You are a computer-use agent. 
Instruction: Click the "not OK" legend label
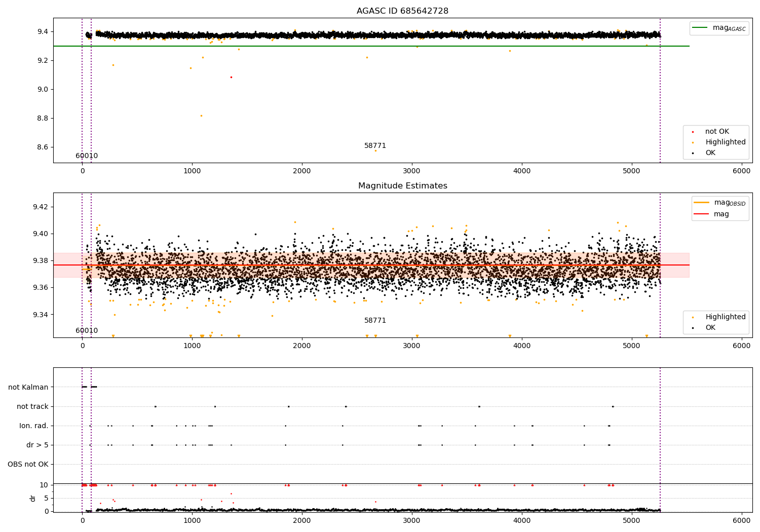pyautogui.click(x=717, y=132)
